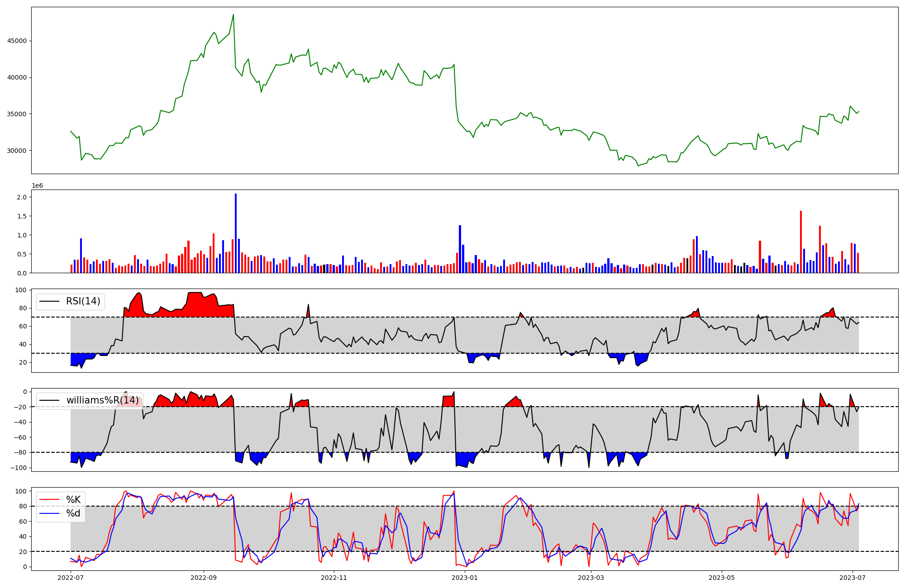Click the 2022-07 date tick label
The height and width of the screenshot is (588, 905).
coord(71,578)
